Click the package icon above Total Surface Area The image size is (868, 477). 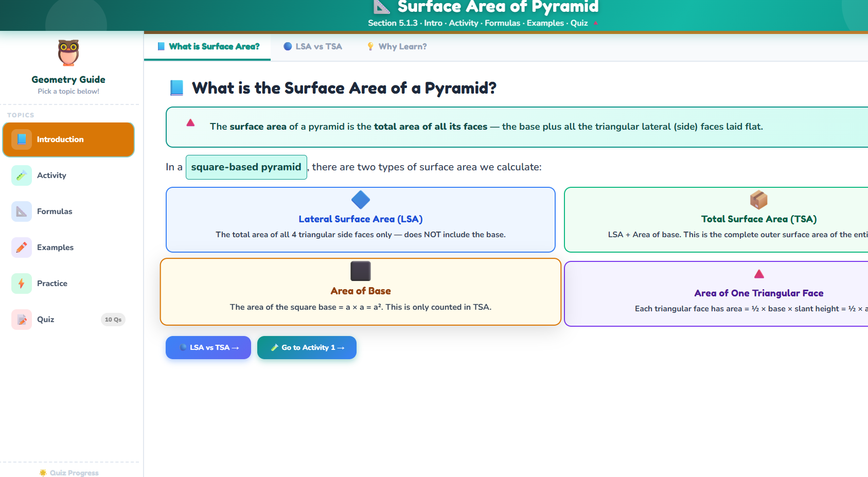(758, 200)
